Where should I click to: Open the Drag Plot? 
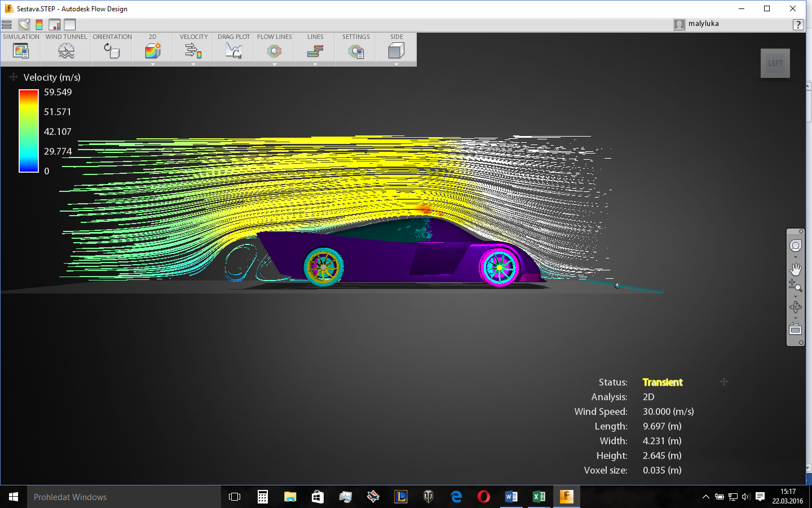coord(233,51)
